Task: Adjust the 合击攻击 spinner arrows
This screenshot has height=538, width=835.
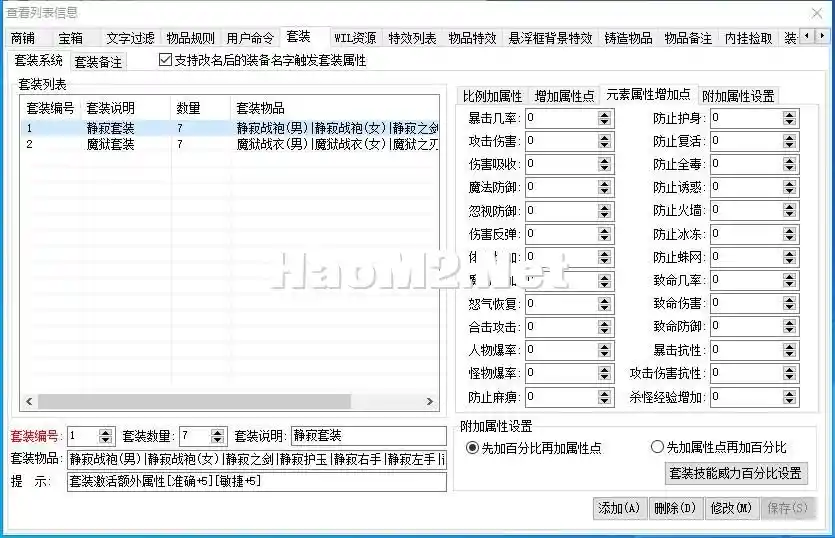Action: (x=604, y=327)
